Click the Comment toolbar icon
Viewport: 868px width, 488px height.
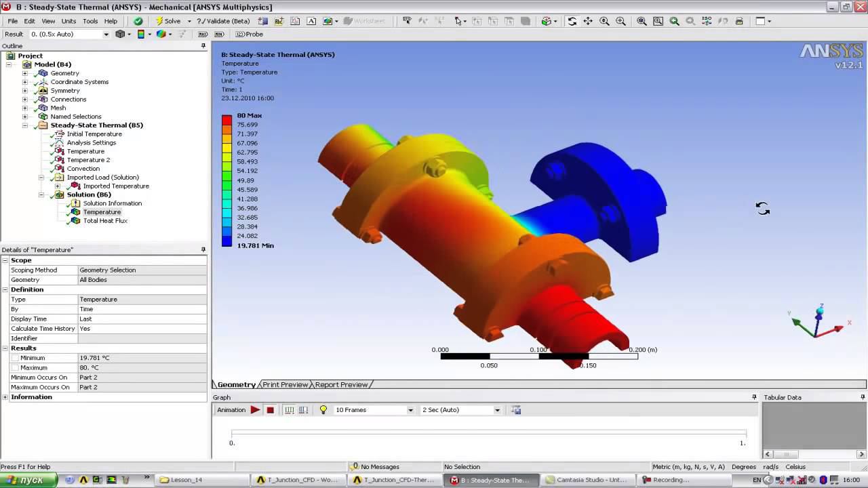(279, 21)
